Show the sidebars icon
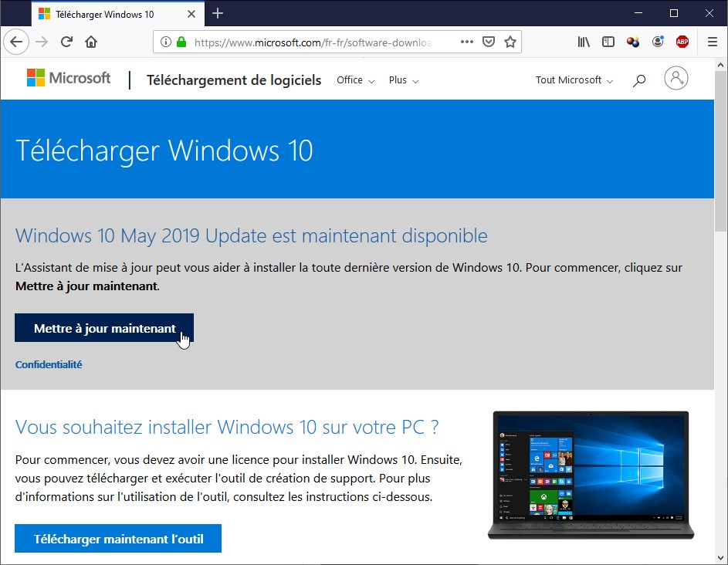This screenshot has height=565, width=728. pyautogui.click(x=608, y=42)
